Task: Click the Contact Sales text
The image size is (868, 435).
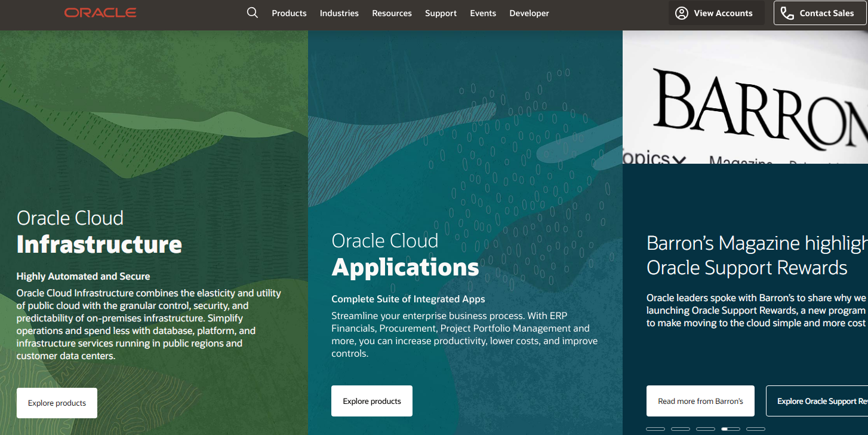Action: 827,13
